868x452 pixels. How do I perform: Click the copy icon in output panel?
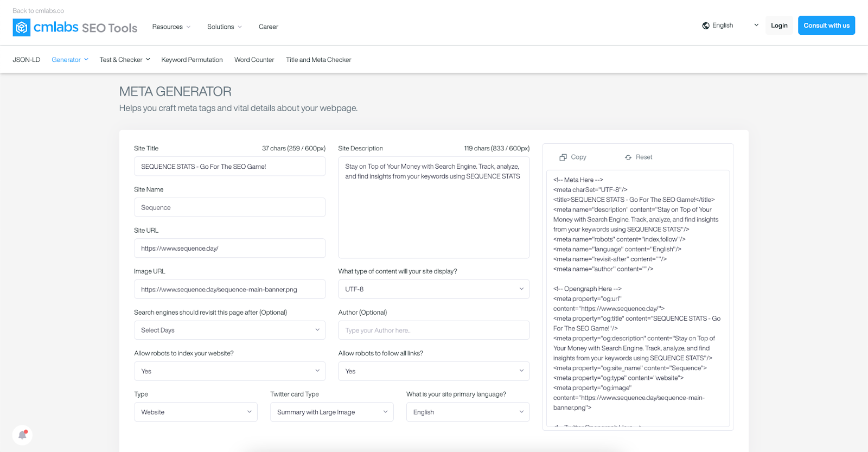563,157
